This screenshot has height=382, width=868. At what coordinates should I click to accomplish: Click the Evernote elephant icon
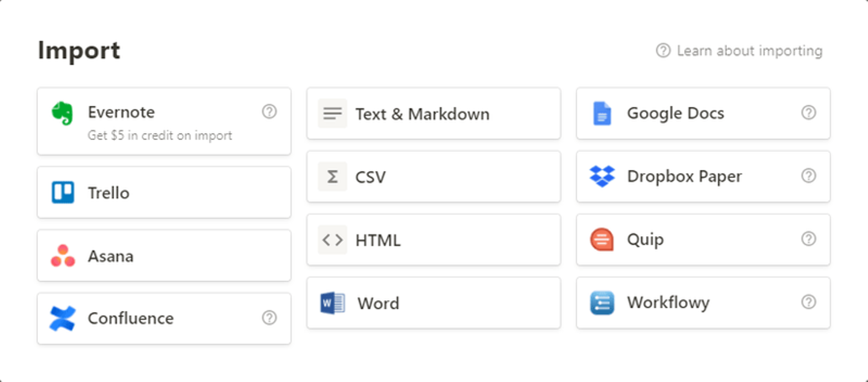point(62,113)
